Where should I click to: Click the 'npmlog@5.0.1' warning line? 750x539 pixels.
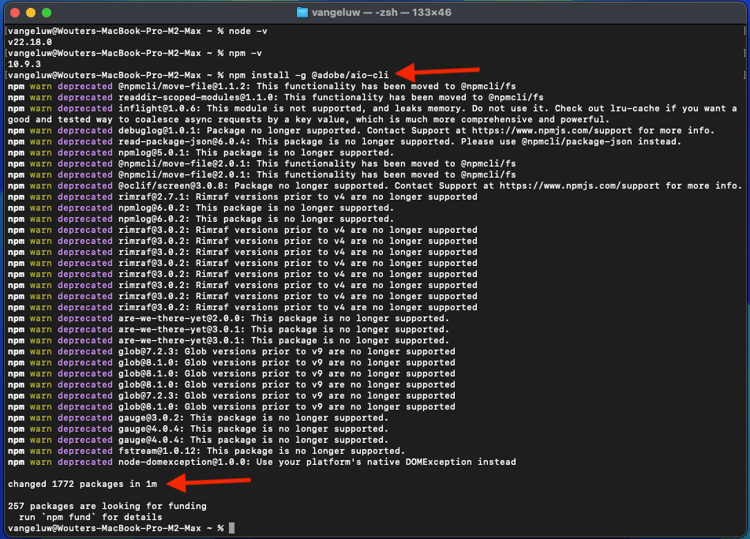pos(201,153)
